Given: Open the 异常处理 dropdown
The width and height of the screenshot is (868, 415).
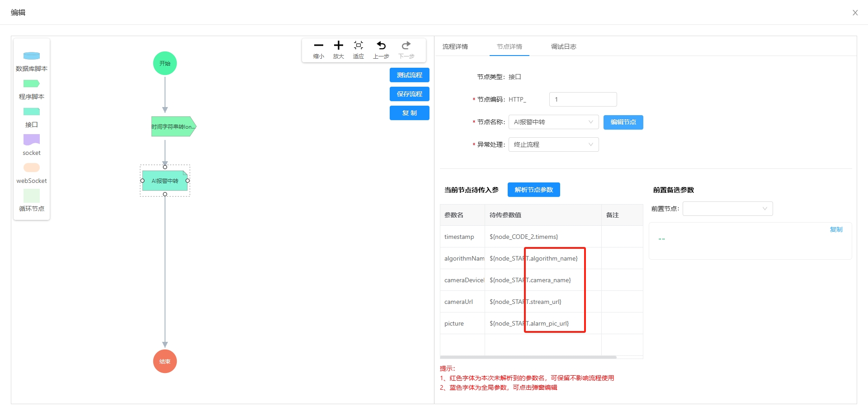Looking at the screenshot, I should [x=554, y=145].
